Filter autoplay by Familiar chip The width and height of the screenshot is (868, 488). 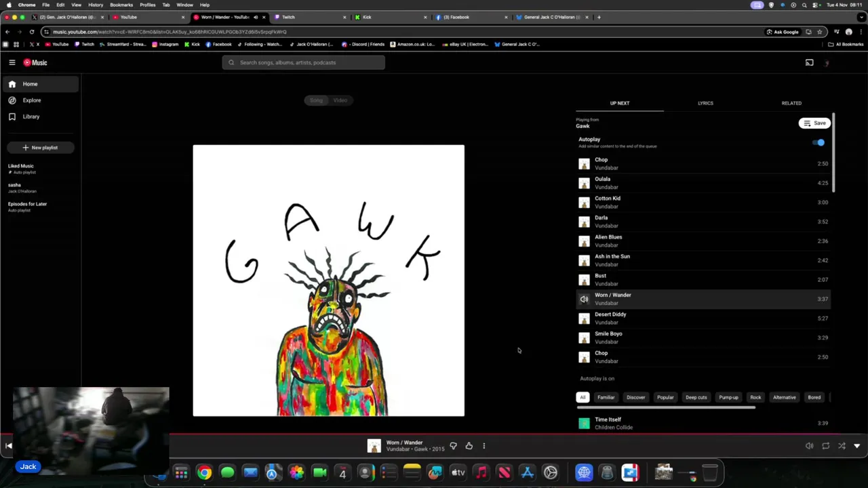606,397
